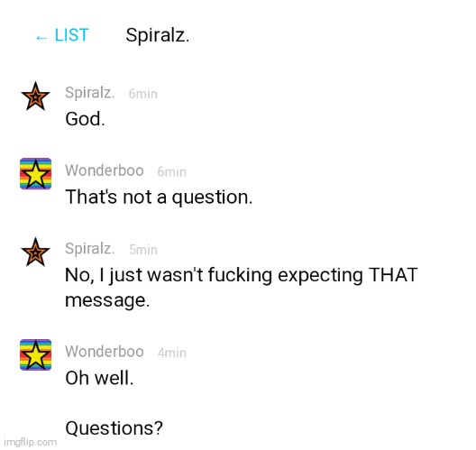Select Wonderboo's rainbow avatar on the 4min message
Viewport: 476px width, 450px height.
coord(35,354)
